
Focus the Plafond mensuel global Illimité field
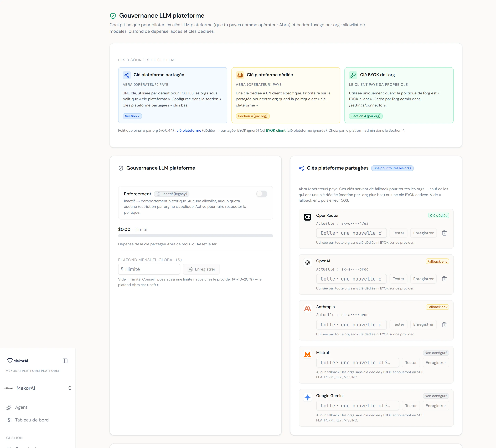[x=149, y=269]
